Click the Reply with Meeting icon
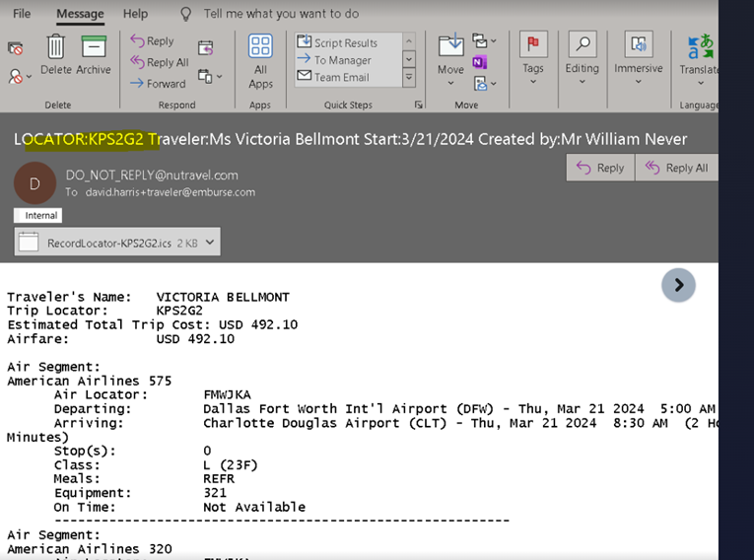 coord(205,48)
